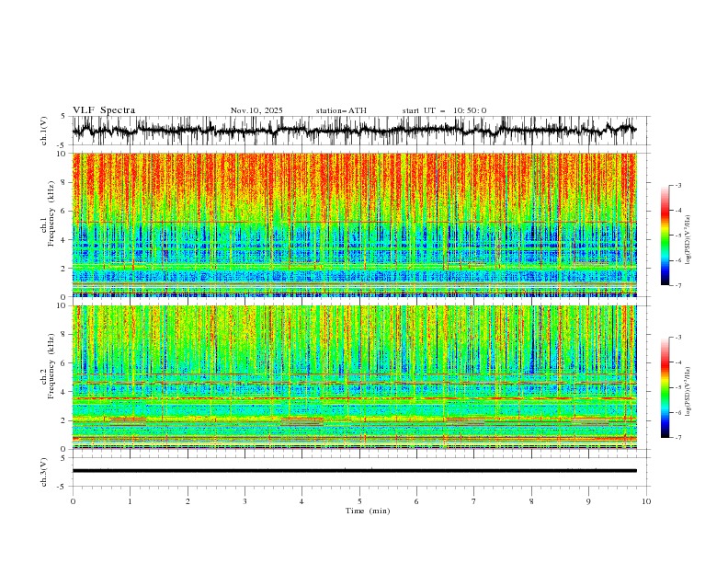Click the ch.1 voltage waveform trace

pos(354,130)
